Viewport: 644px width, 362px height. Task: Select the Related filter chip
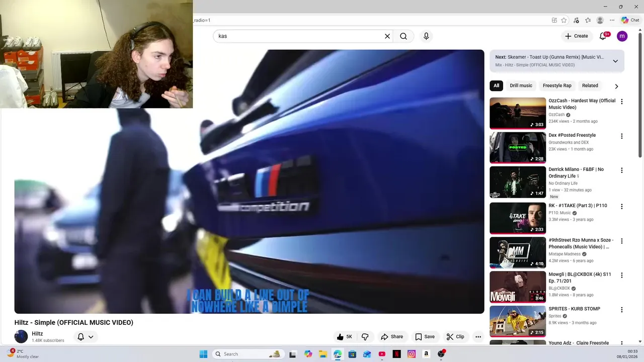(590, 85)
